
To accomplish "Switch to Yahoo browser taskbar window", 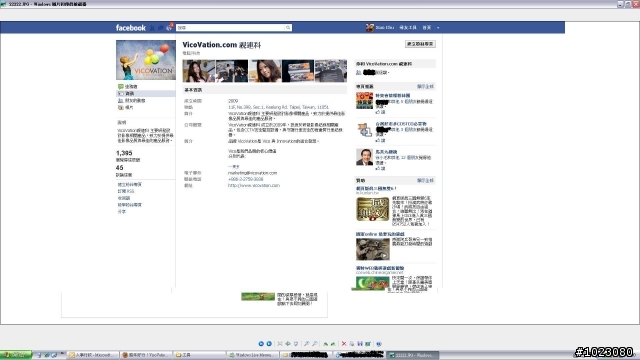I will pyautogui.click(x=147, y=355).
